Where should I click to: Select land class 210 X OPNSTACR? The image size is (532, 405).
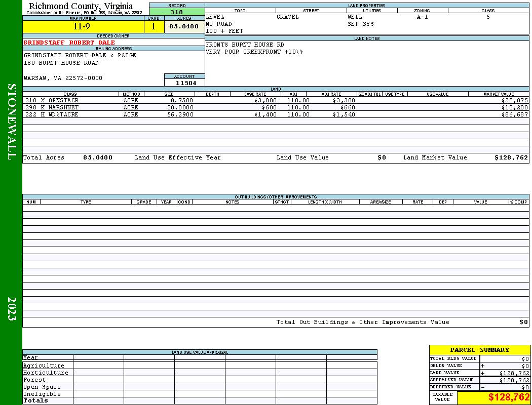[x=52, y=101]
